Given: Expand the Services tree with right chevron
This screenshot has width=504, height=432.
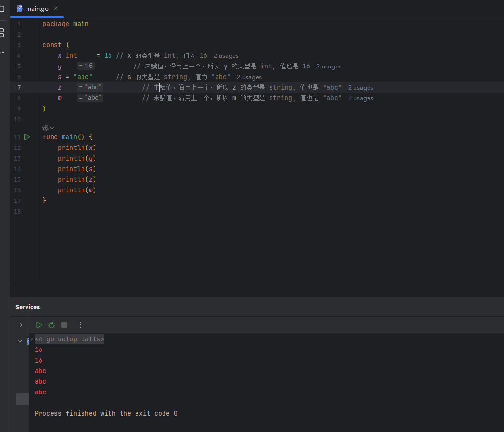Looking at the screenshot, I should (21, 325).
